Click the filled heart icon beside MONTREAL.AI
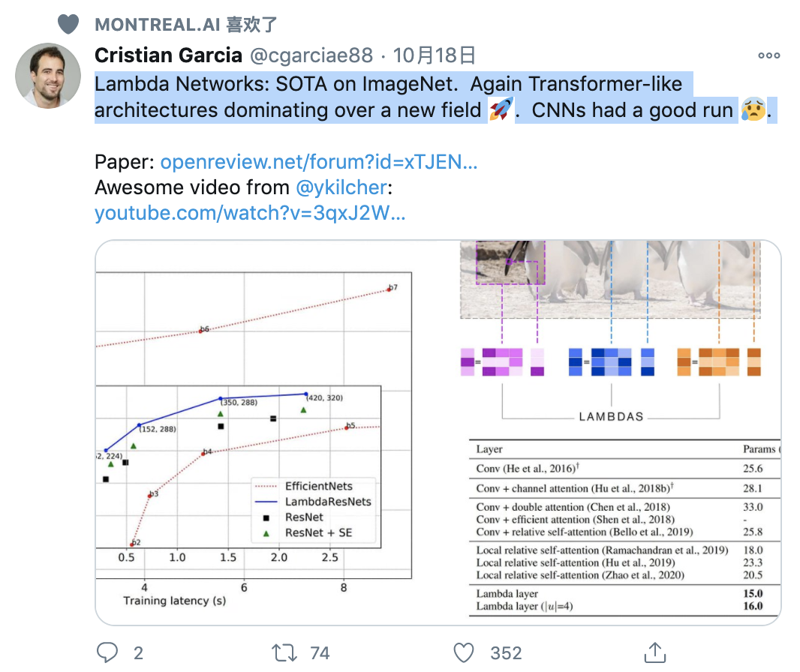 pyautogui.click(x=68, y=24)
